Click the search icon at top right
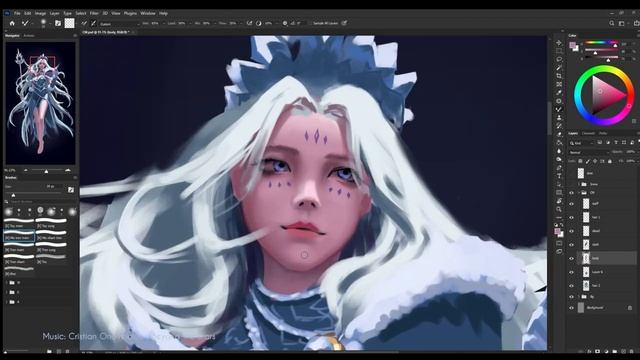Image resolution: width=640 pixels, height=360 pixels. [x=611, y=24]
